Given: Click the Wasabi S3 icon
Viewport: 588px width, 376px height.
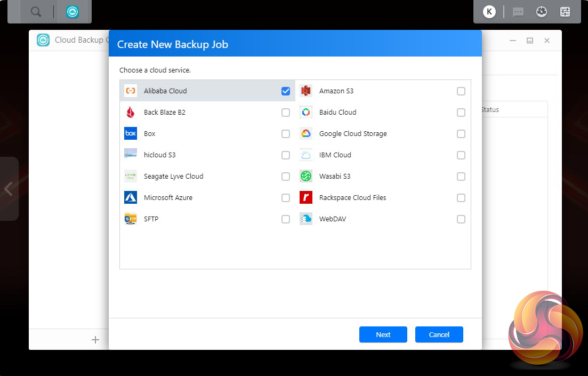Looking at the screenshot, I should click(x=305, y=176).
